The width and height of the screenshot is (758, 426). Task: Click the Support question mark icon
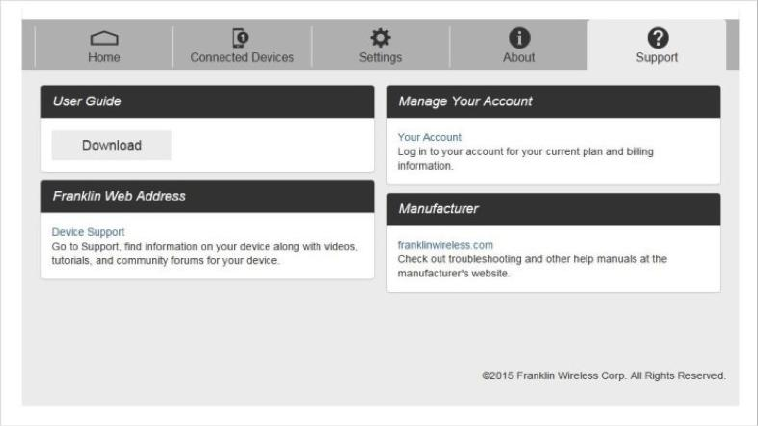point(657,38)
